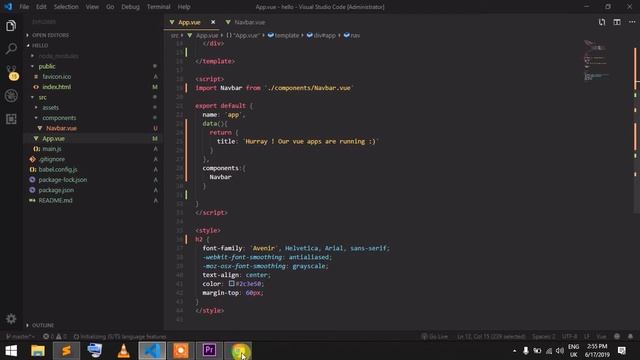640x360 pixels.
Task: Change UTF-8 encoding in status bar
Action: (569, 337)
